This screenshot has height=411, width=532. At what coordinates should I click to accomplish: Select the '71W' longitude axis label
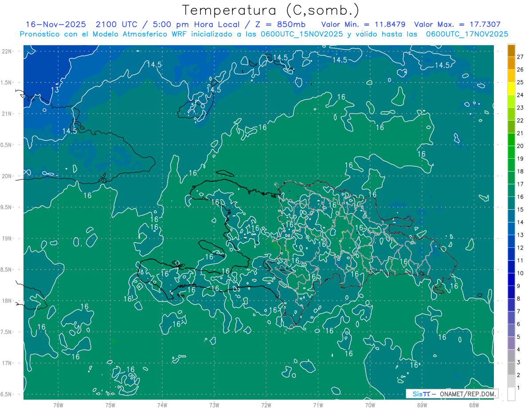click(318, 405)
